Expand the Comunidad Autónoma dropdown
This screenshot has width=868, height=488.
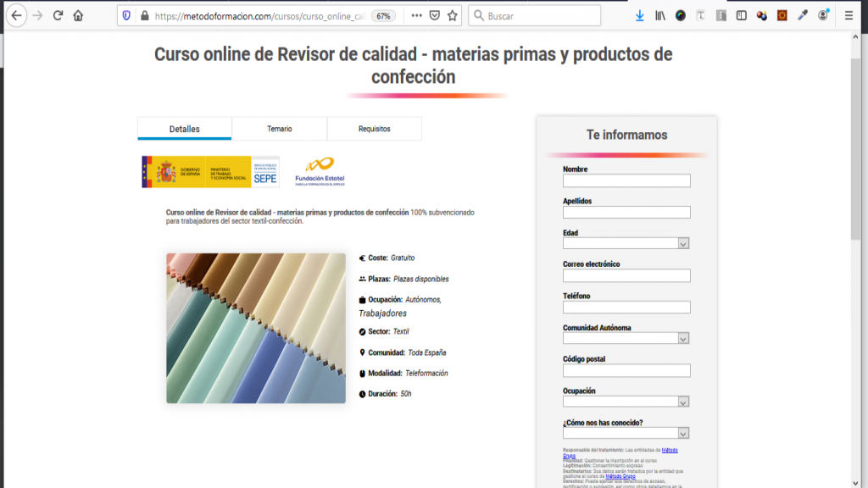click(626, 338)
